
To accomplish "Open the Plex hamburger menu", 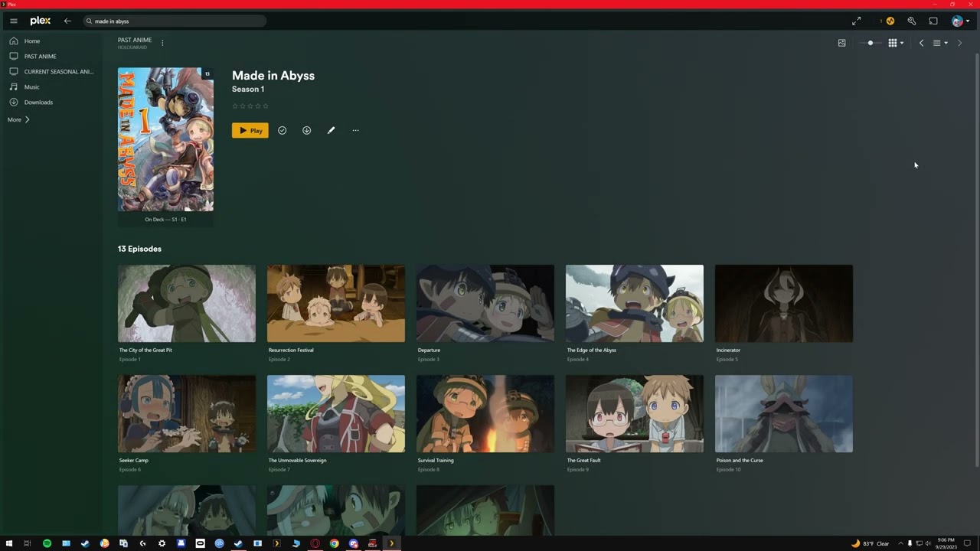I will (14, 21).
